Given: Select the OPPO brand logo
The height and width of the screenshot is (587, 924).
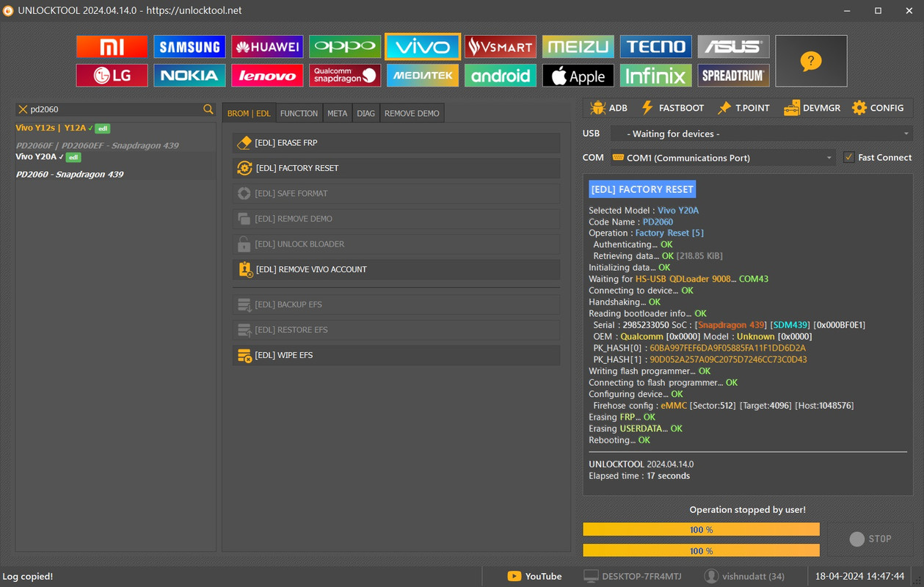Looking at the screenshot, I should (x=345, y=47).
